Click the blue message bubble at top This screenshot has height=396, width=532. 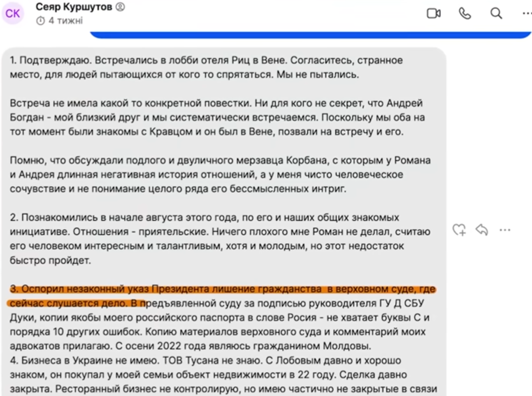pyautogui.click(x=311, y=35)
